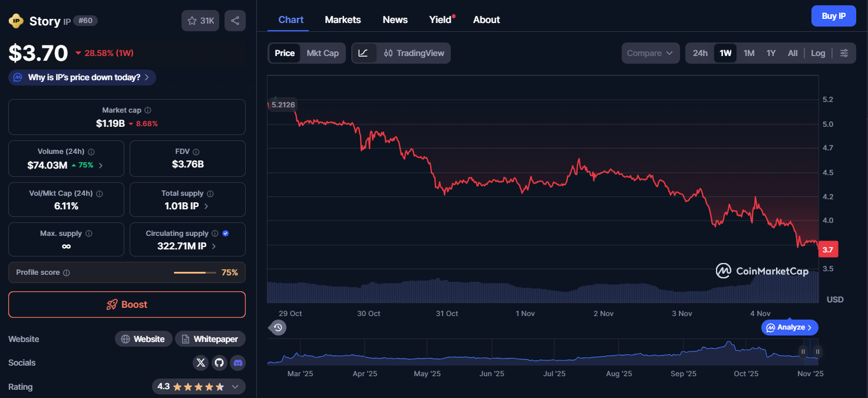Image resolution: width=868 pixels, height=398 pixels.
Task: Switch to the Markets tab
Action: [342, 19]
